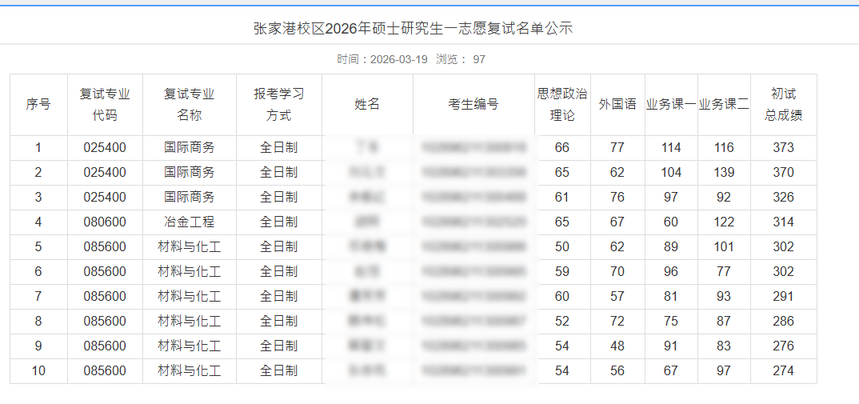Click the 业务课一 column header
Screen dimensions: 859x404
671,104
